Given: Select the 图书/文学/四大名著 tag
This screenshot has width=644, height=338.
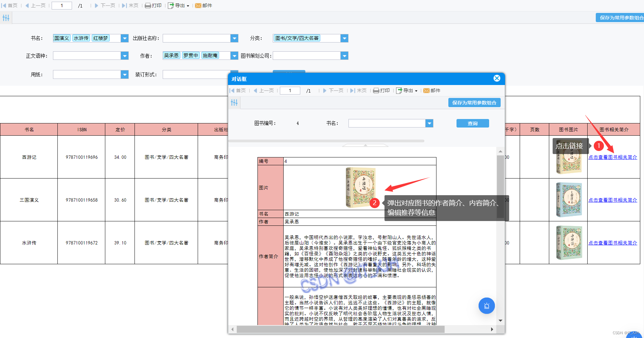Looking at the screenshot, I should point(297,38).
